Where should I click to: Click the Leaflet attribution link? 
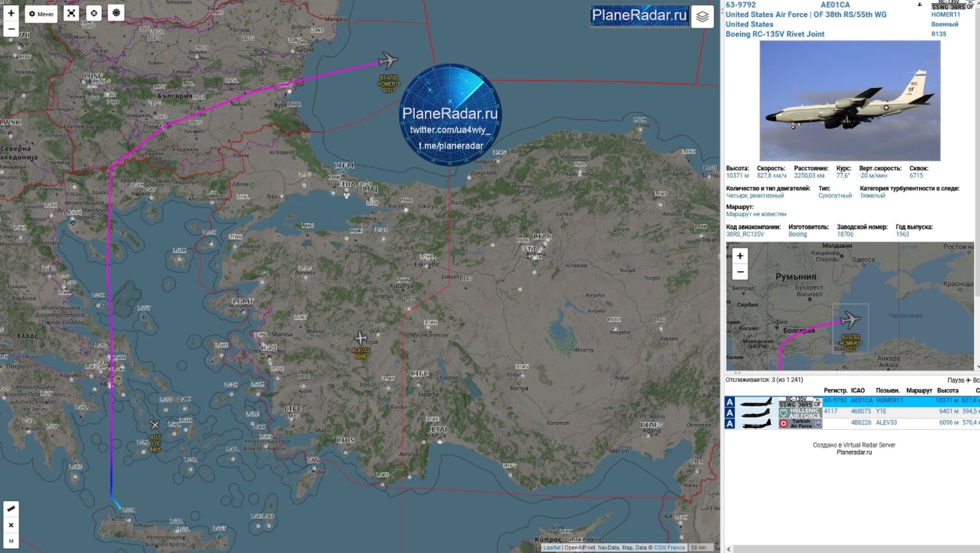[x=552, y=548]
